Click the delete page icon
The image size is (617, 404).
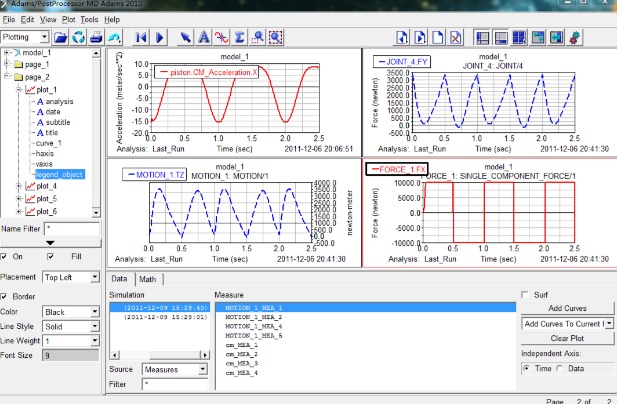455,37
